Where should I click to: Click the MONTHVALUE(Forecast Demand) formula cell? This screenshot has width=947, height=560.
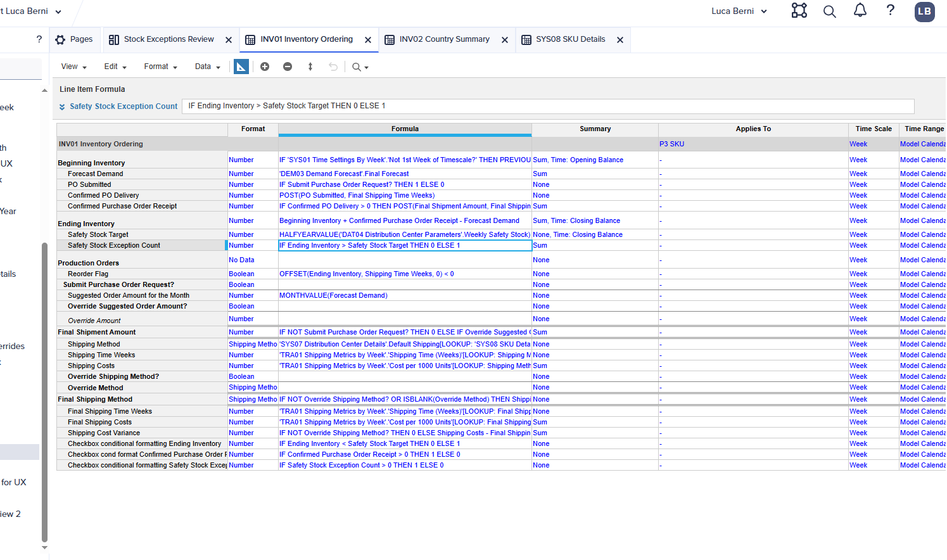click(x=405, y=295)
